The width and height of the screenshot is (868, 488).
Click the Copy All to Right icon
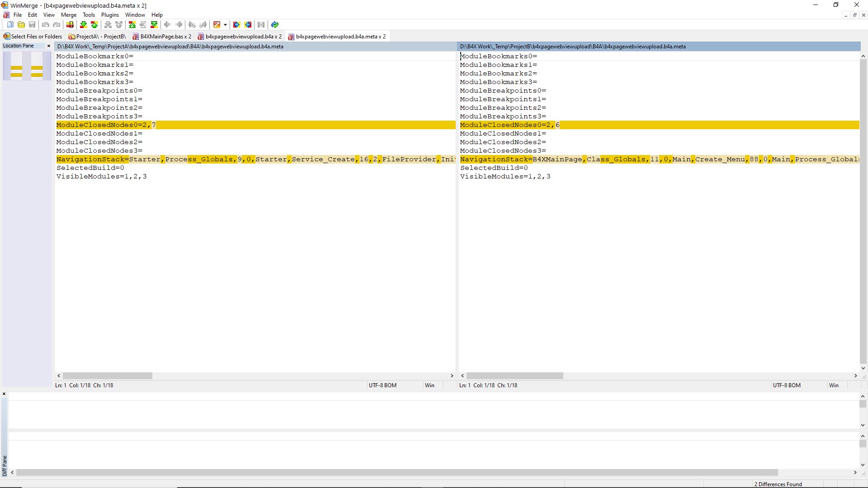236,25
